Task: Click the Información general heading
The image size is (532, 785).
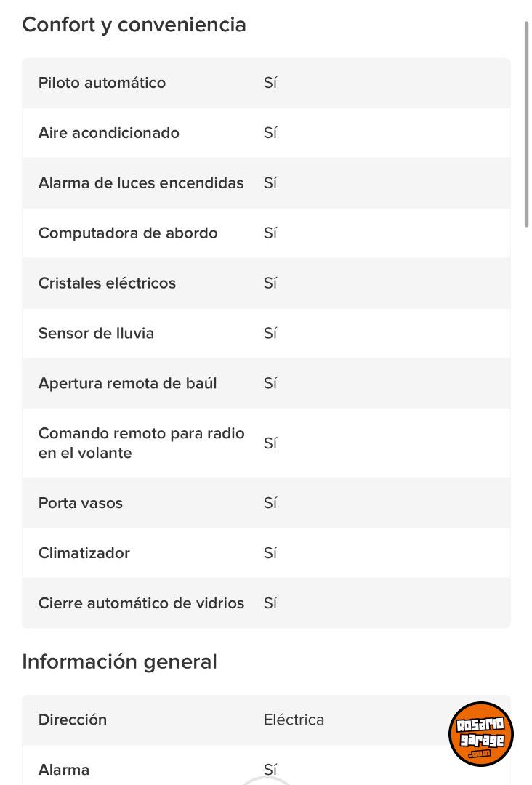Action: pyautogui.click(x=119, y=662)
